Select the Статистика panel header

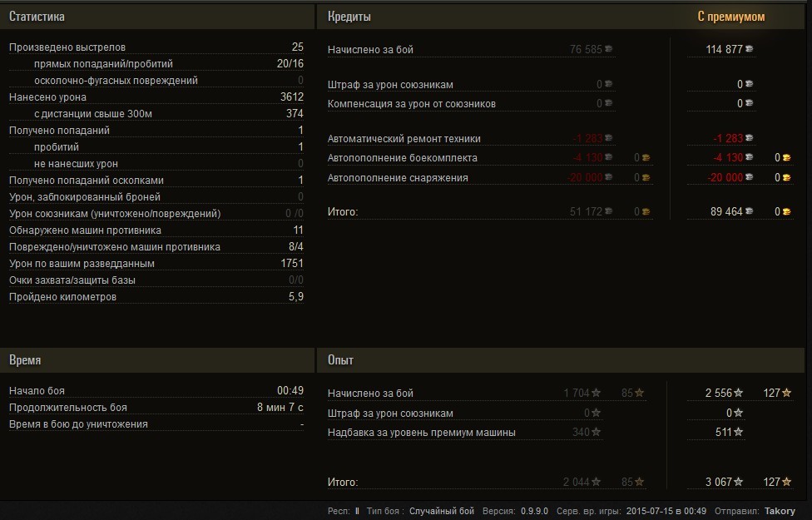click(157, 17)
